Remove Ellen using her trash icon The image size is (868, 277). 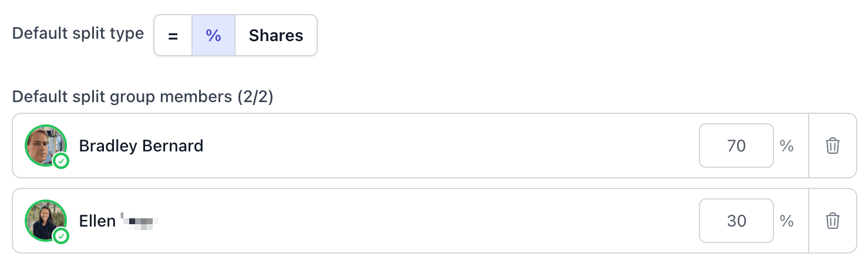click(832, 221)
